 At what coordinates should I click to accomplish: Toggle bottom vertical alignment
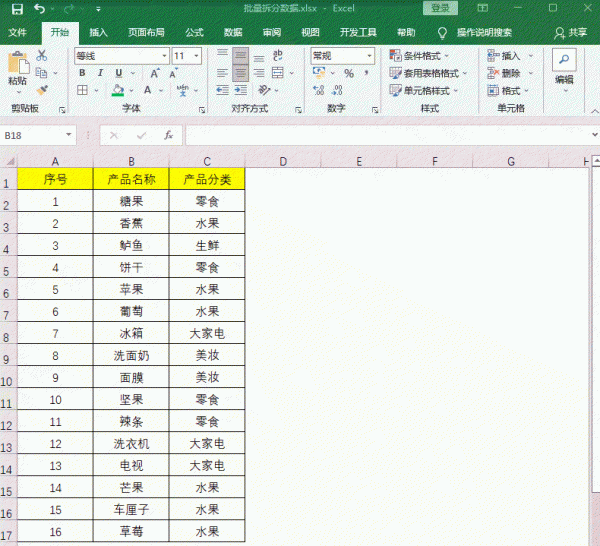pos(259,59)
